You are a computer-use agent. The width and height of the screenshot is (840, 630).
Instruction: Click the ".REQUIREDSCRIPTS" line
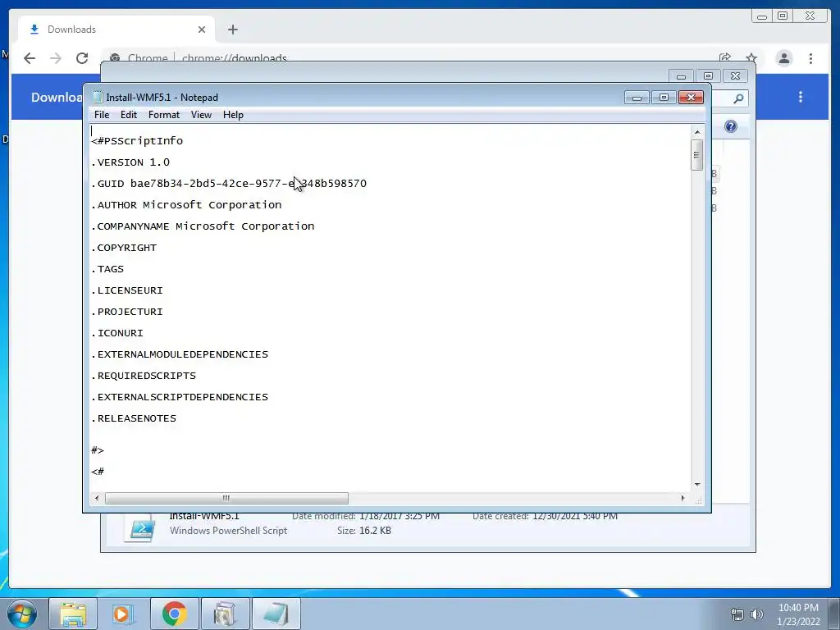tap(144, 376)
